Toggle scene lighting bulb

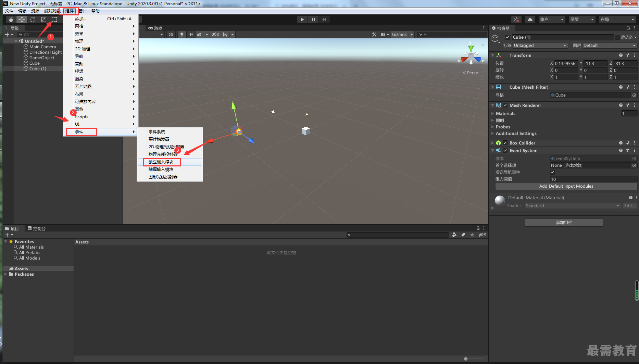(182, 35)
